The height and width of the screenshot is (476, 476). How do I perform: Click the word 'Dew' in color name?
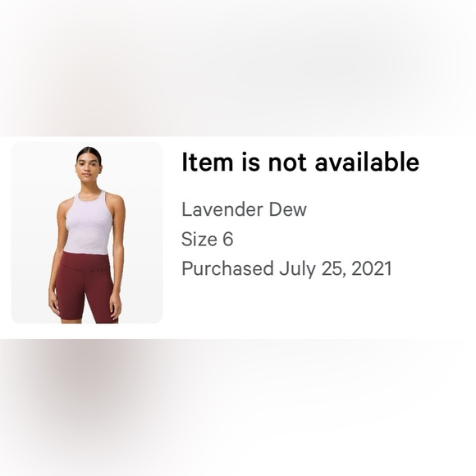(288, 210)
